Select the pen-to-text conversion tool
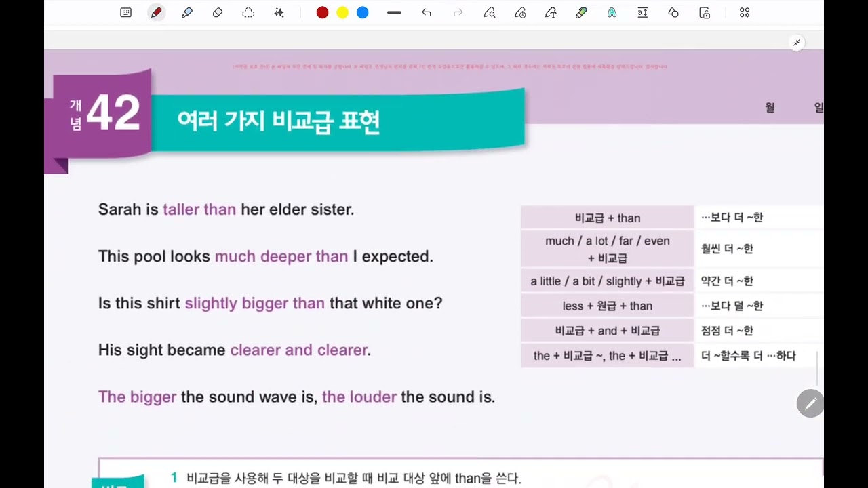 tap(551, 12)
